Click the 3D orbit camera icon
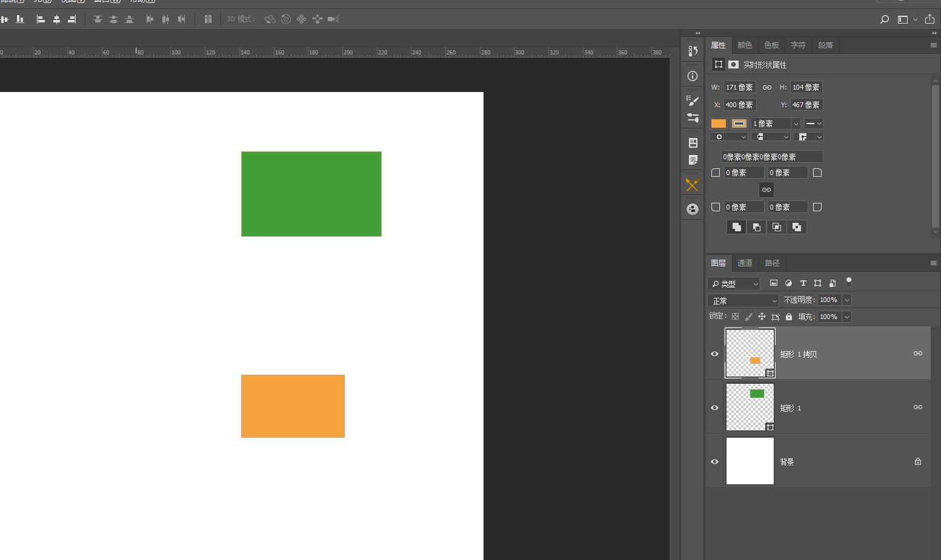Image resolution: width=941 pixels, height=560 pixels. (270, 19)
